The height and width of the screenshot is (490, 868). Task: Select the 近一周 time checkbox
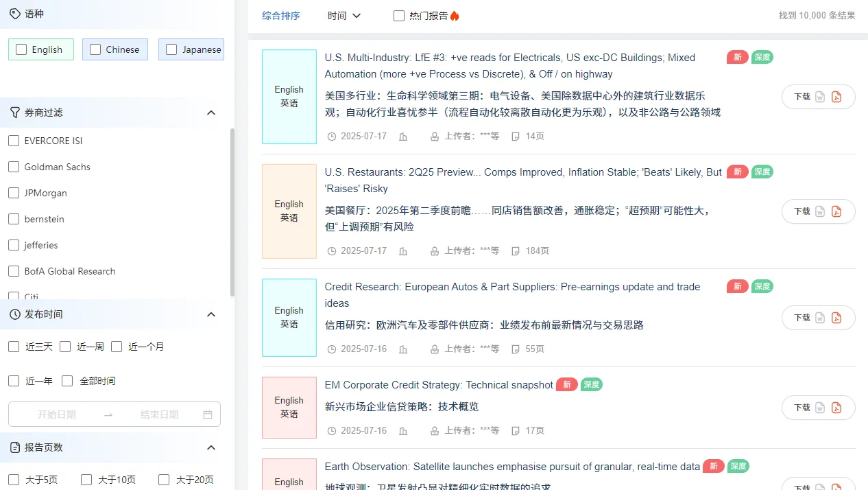tap(65, 347)
